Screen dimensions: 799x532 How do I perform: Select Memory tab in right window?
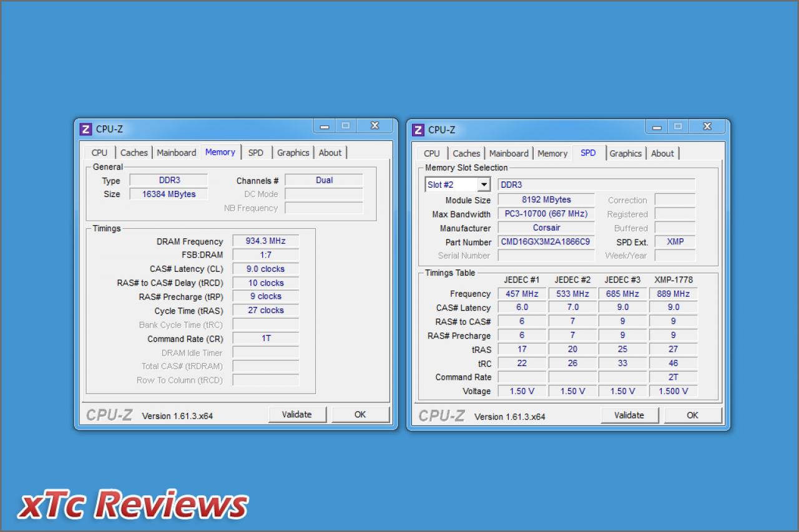552,153
